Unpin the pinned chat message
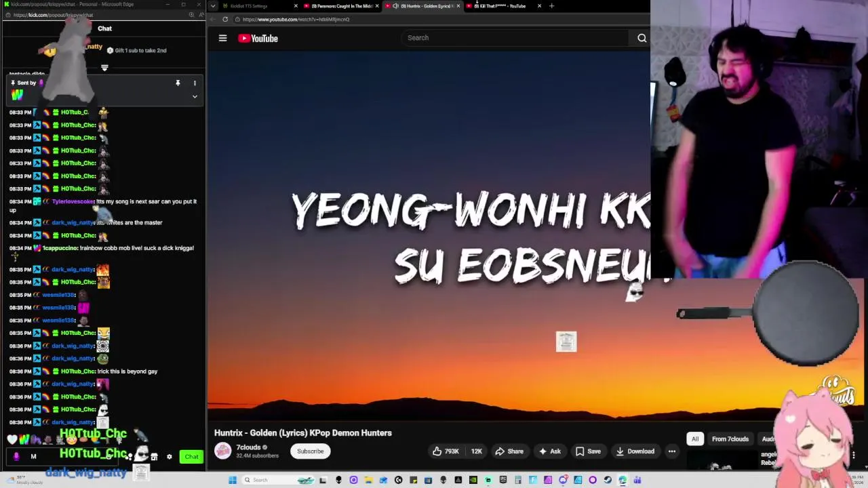 [x=178, y=83]
